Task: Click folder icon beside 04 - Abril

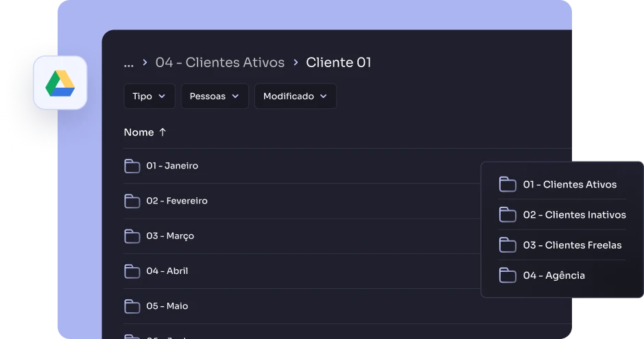Action: point(132,271)
